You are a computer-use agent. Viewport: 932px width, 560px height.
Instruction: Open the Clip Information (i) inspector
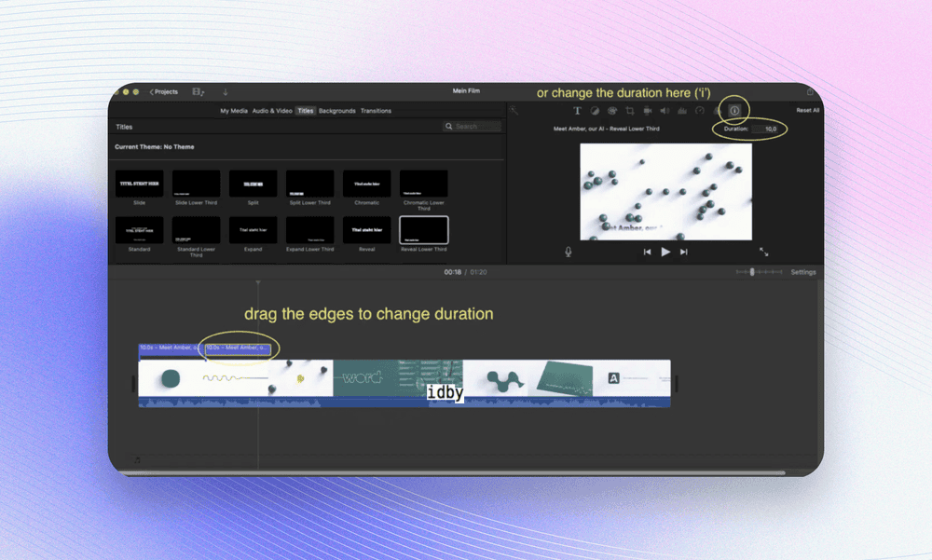point(733,110)
